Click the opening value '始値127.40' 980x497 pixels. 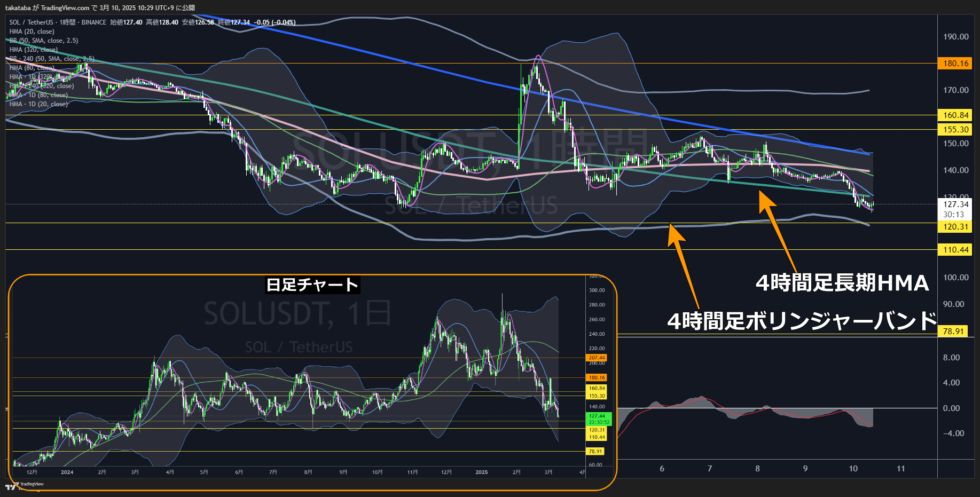(x=126, y=22)
